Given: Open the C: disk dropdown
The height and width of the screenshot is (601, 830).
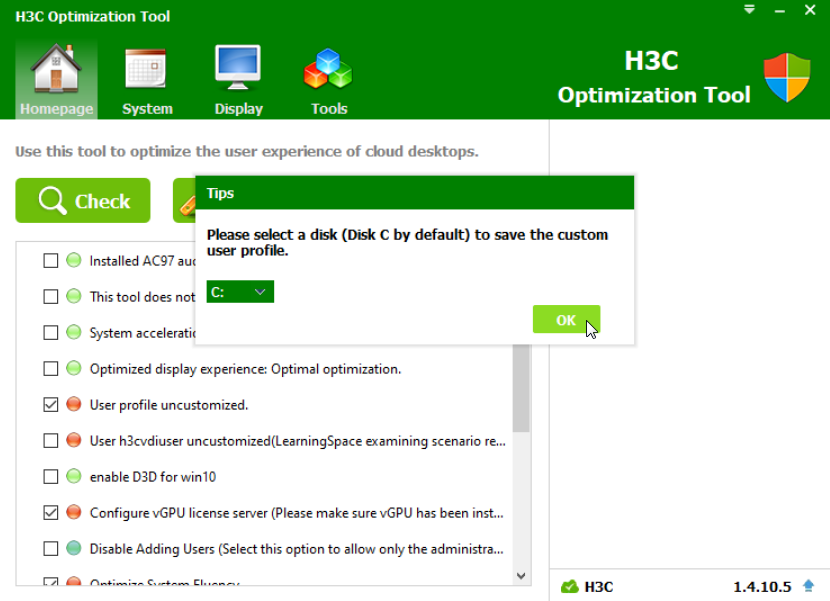Looking at the screenshot, I should pyautogui.click(x=240, y=292).
